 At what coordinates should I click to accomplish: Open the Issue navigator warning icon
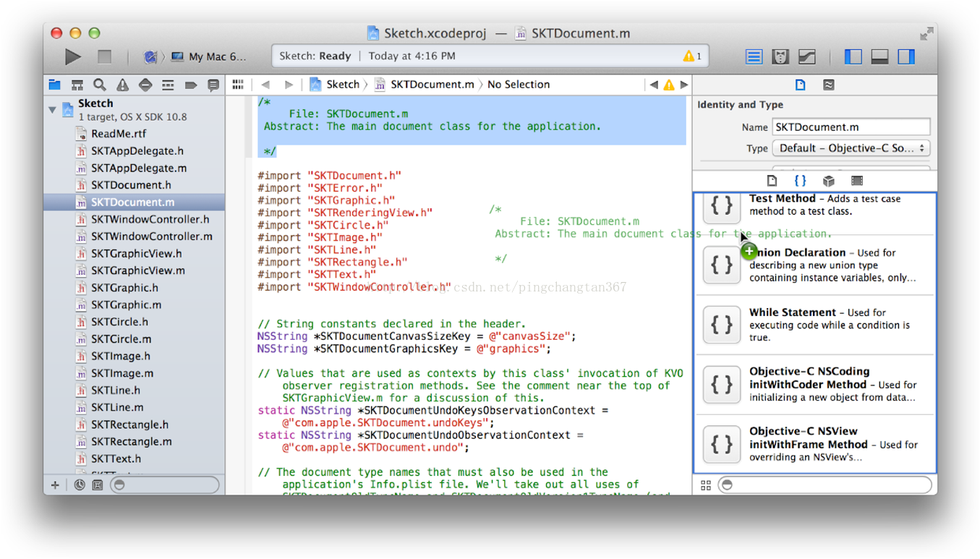point(122,85)
